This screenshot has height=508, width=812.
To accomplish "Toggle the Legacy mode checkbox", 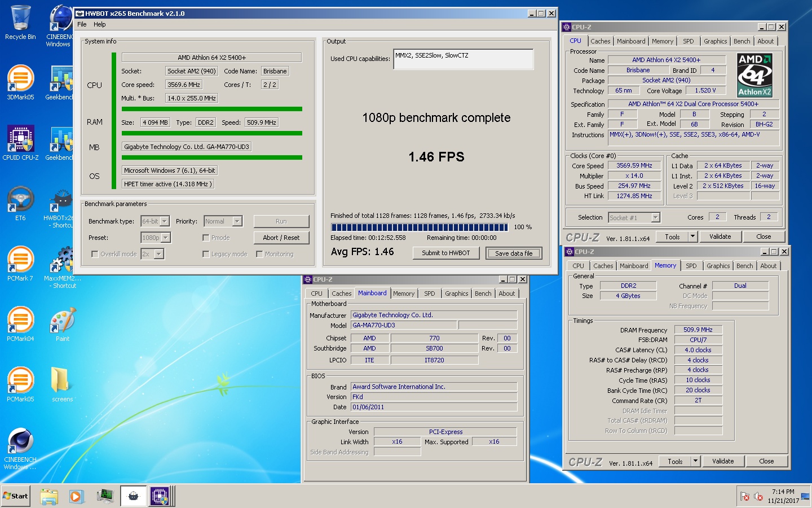I will (206, 254).
